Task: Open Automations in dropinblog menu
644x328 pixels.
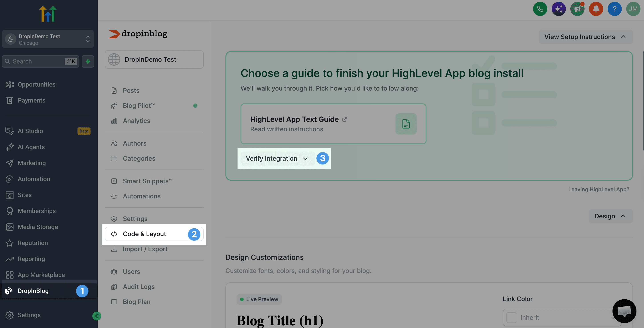Action: (154, 196)
